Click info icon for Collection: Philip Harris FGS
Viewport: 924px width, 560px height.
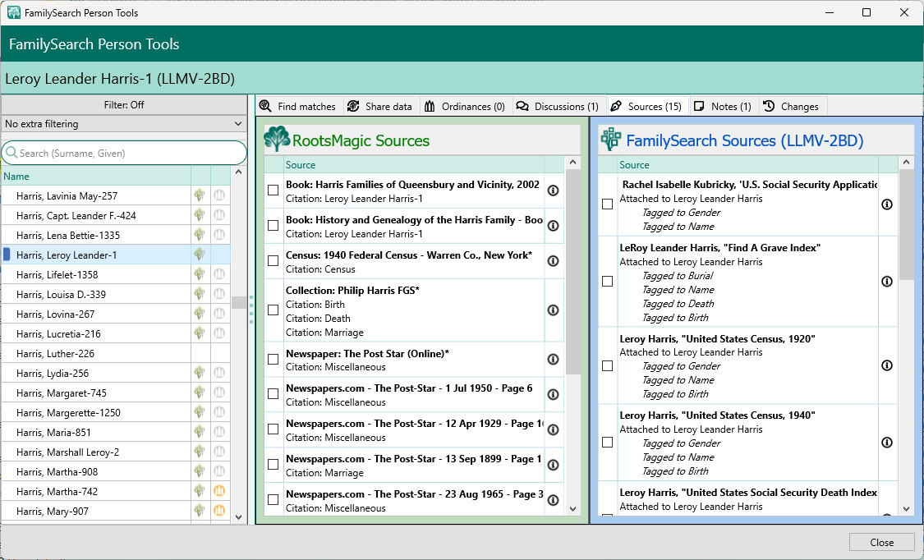tap(553, 310)
